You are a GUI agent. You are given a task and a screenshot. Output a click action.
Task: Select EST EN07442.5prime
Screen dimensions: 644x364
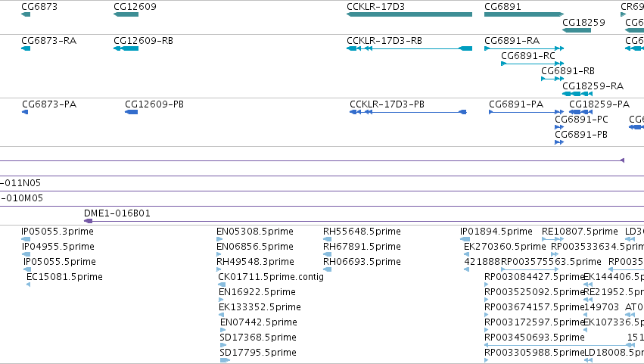(259, 322)
